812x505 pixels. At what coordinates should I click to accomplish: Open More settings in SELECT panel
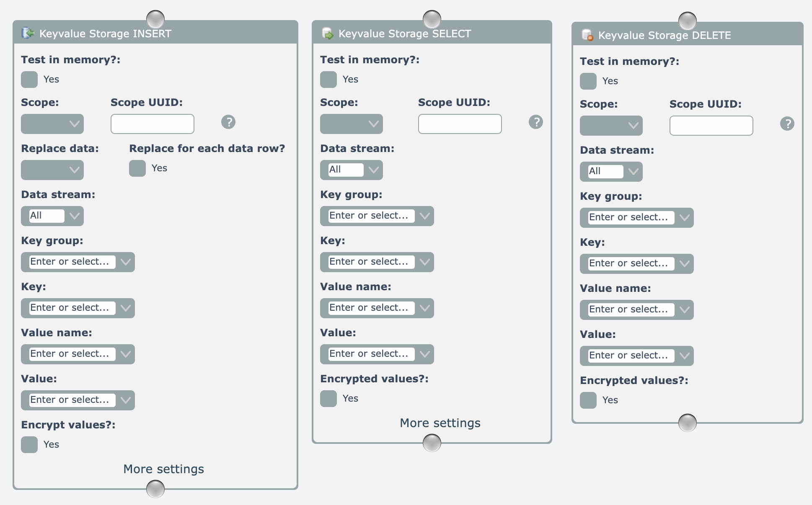pyautogui.click(x=440, y=423)
